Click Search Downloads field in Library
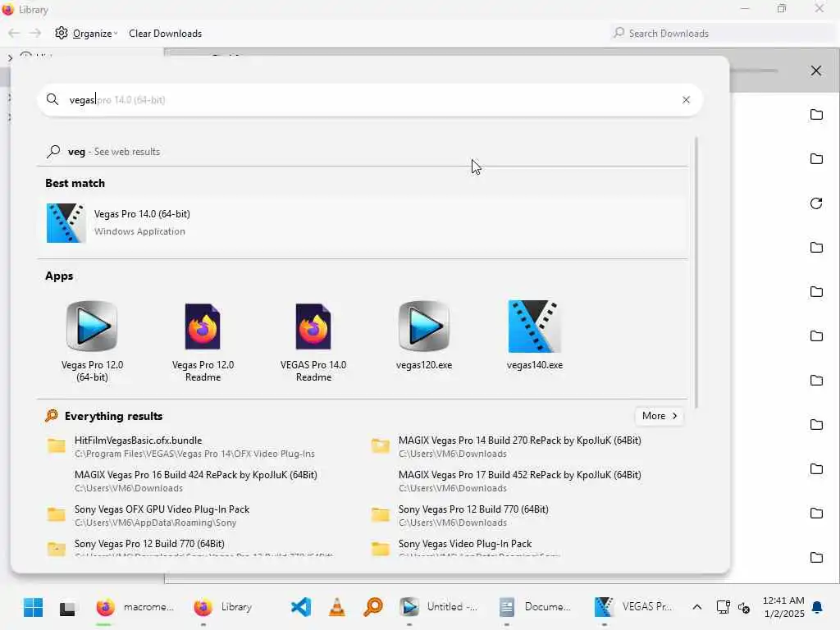Viewport: 840px width, 630px height. pos(724,33)
